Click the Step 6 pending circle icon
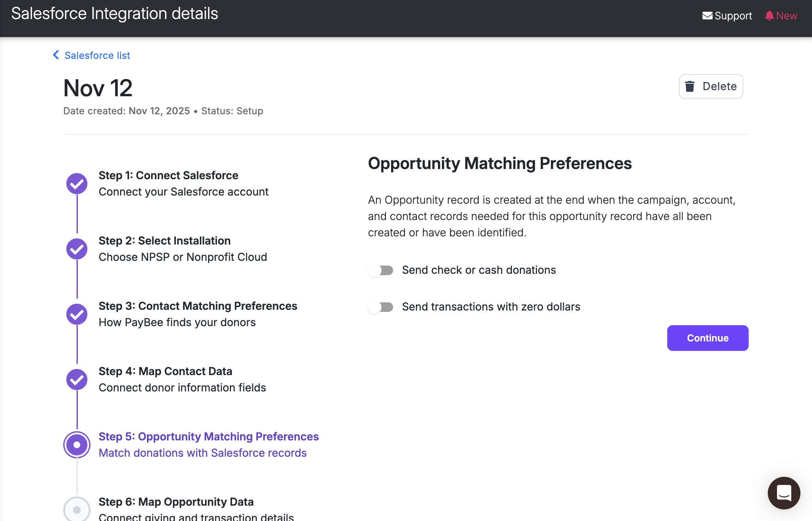The width and height of the screenshot is (812, 521). click(x=77, y=509)
